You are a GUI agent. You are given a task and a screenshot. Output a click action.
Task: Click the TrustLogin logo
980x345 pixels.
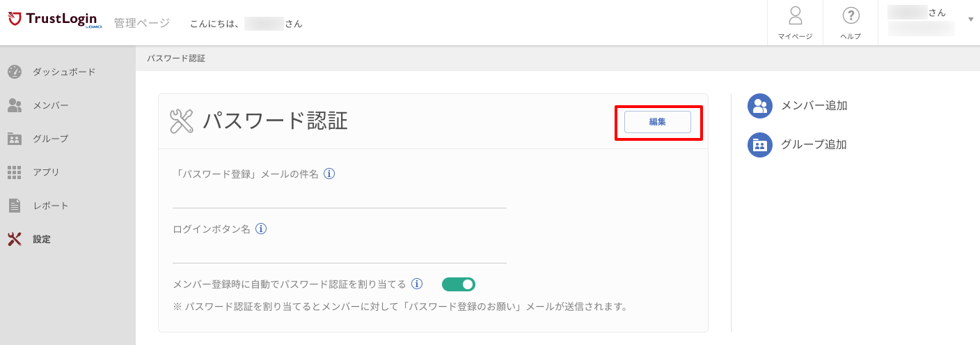(55, 20)
